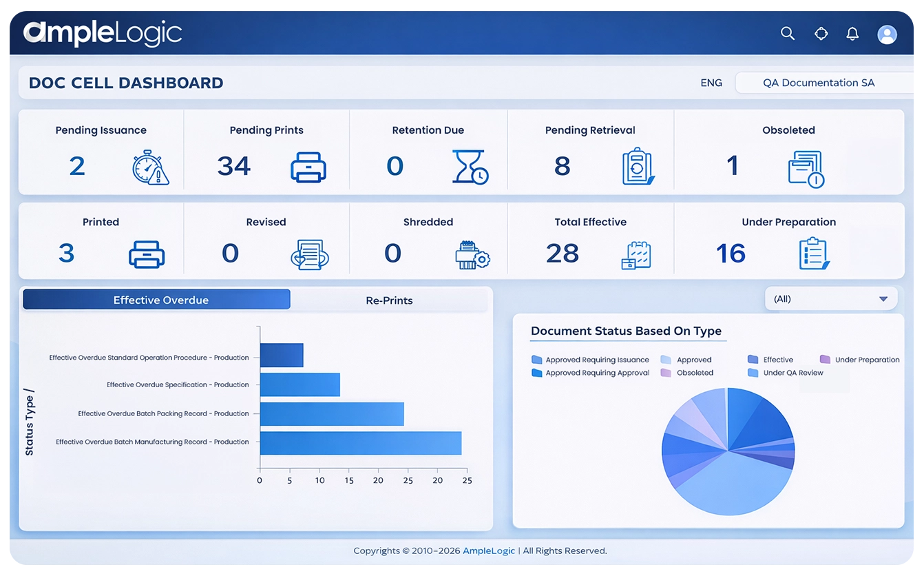Click the Shredded shredder icon

pos(472,254)
